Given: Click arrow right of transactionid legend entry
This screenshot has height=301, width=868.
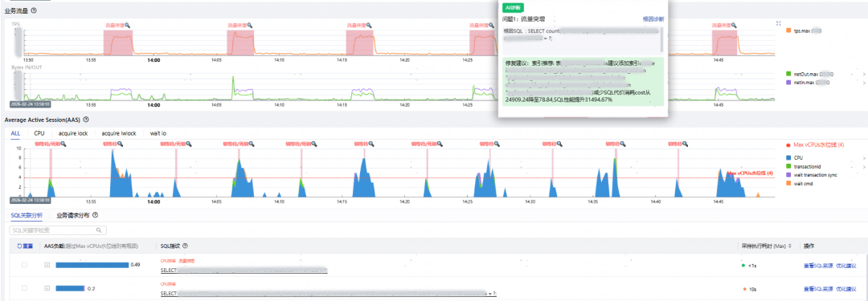Looking at the screenshot, I should 865,166.
